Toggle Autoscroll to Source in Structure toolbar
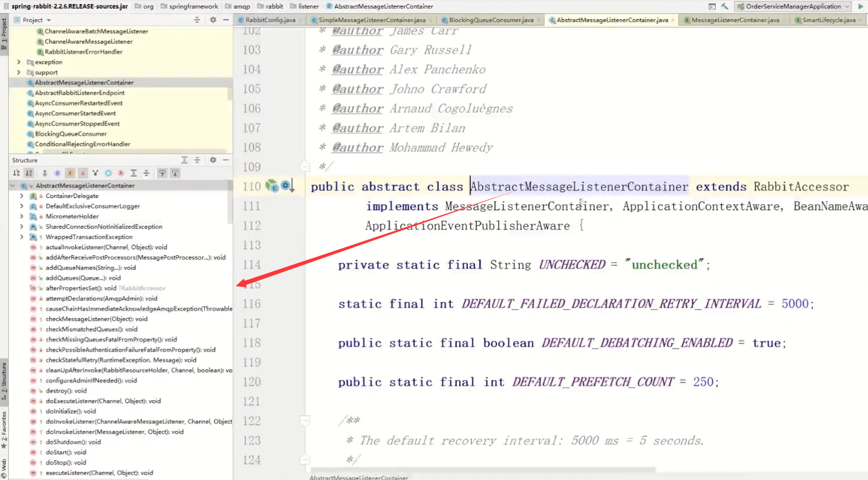 162,173
